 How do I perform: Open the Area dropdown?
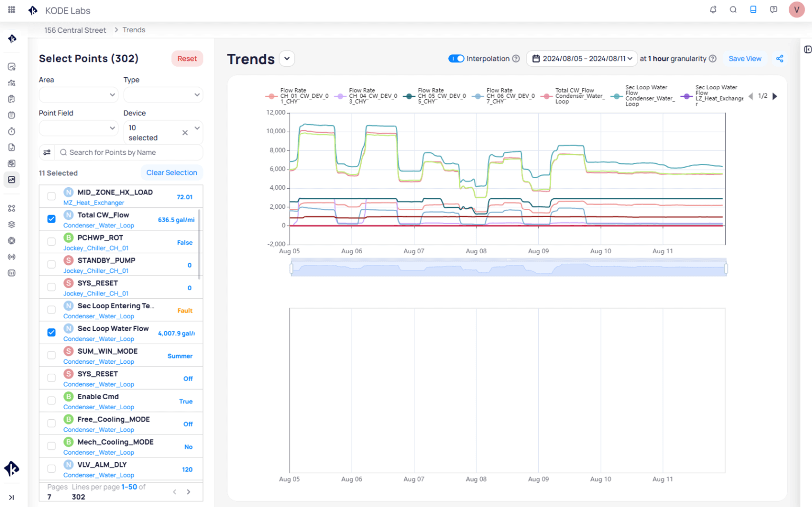(78, 95)
